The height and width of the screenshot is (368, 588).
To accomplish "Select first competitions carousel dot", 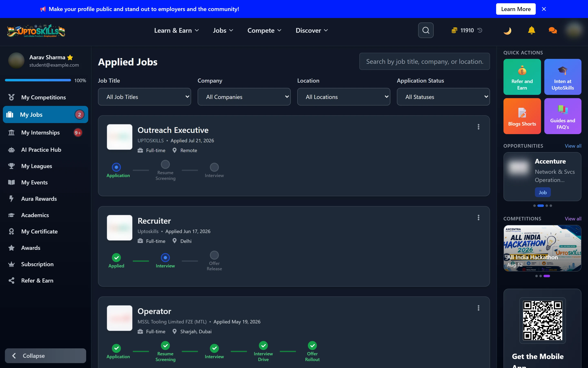I will (537, 276).
